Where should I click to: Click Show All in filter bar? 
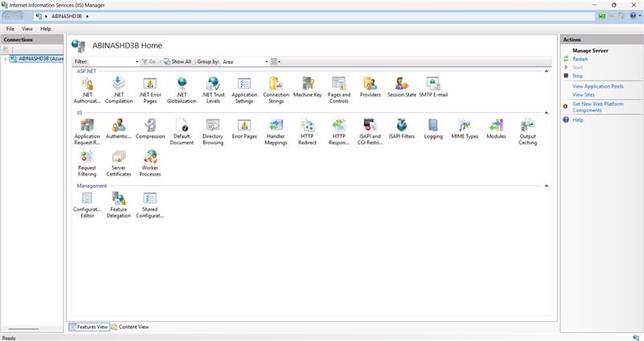pyautogui.click(x=177, y=62)
